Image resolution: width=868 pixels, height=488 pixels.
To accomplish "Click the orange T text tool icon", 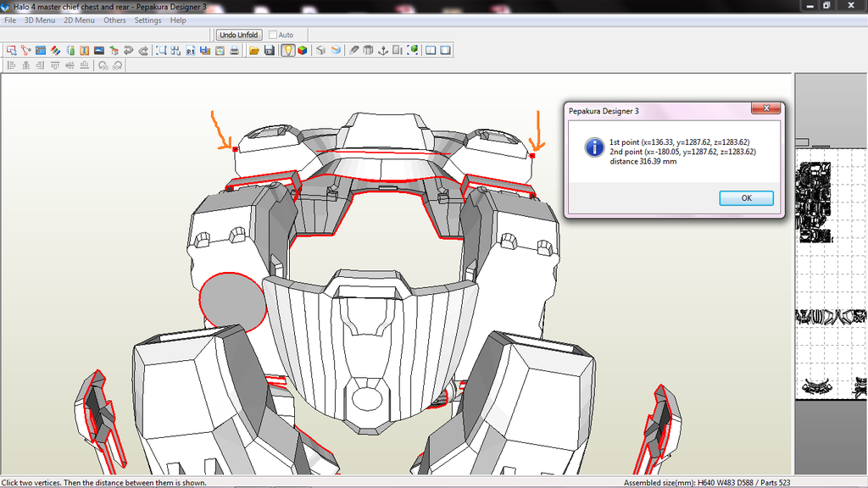I will pyautogui.click(x=85, y=51).
